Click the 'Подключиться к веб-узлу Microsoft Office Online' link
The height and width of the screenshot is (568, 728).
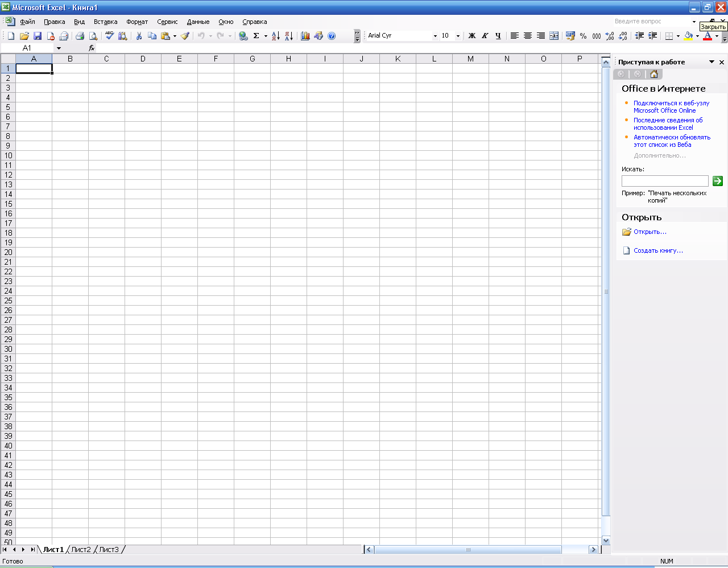pyautogui.click(x=672, y=107)
